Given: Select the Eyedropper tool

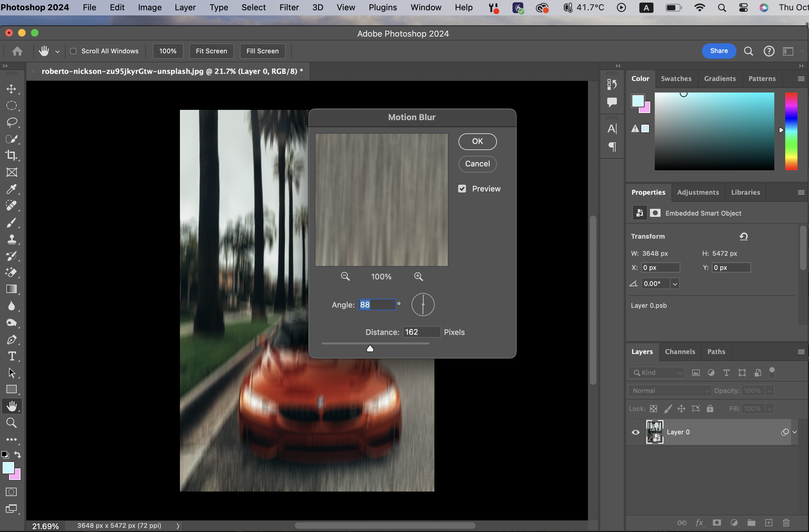Looking at the screenshot, I should 12,189.
